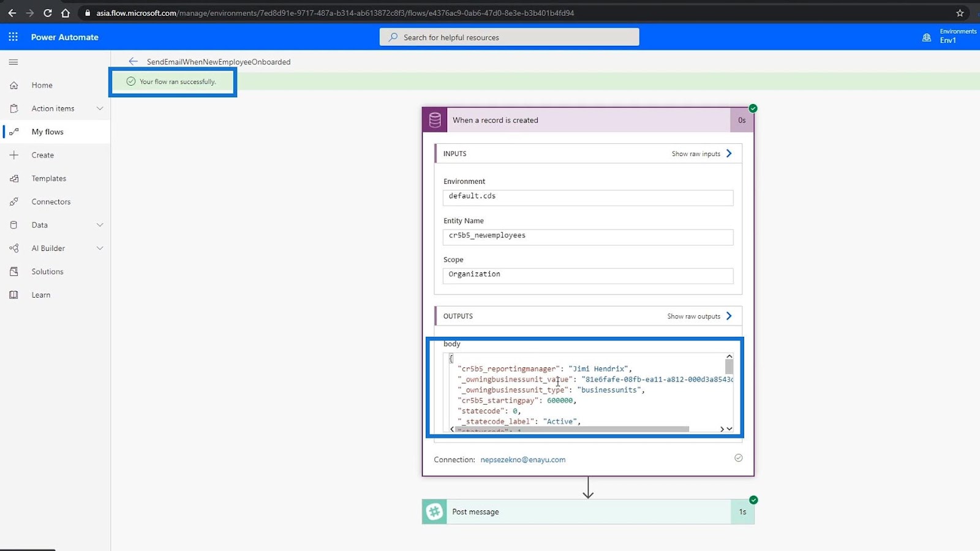This screenshot has height=551, width=980.
Task: Click the browser back arrow
Action: click(x=12, y=13)
